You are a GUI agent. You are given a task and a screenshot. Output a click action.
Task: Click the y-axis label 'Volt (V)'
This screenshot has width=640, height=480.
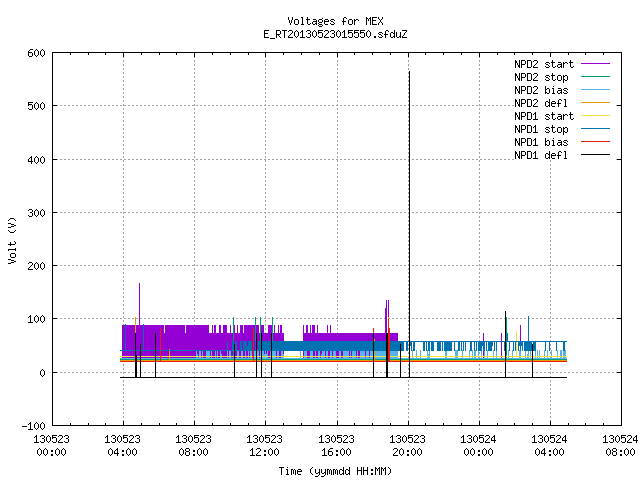(12, 240)
